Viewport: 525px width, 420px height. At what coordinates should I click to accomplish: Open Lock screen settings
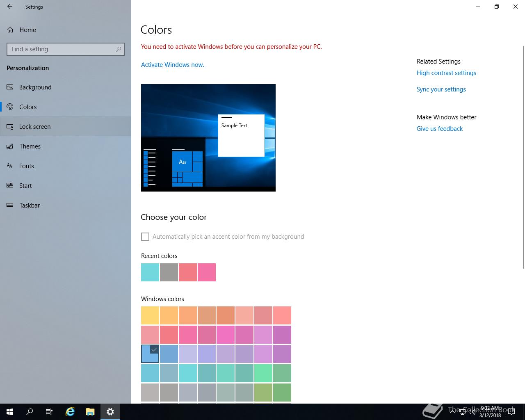click(x=66, y=127)
